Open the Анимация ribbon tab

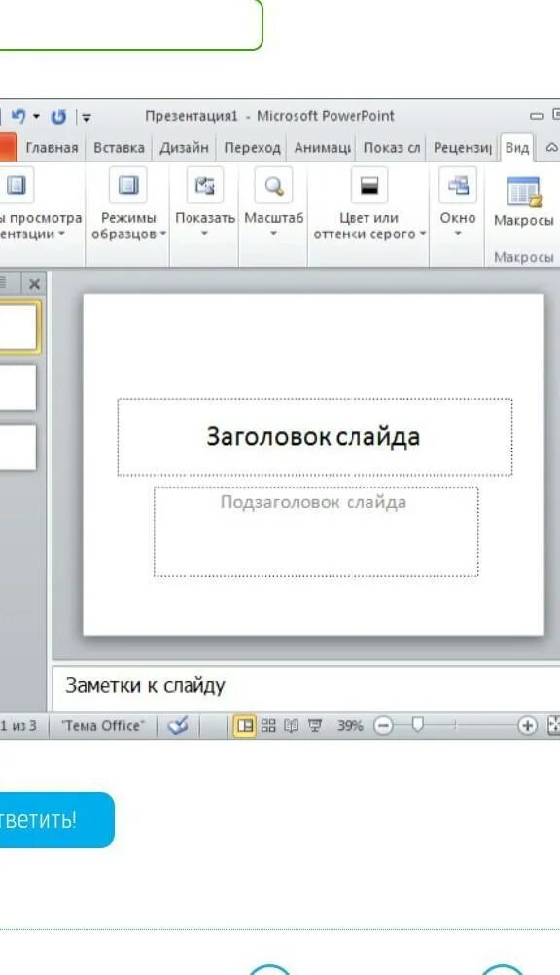322,148
